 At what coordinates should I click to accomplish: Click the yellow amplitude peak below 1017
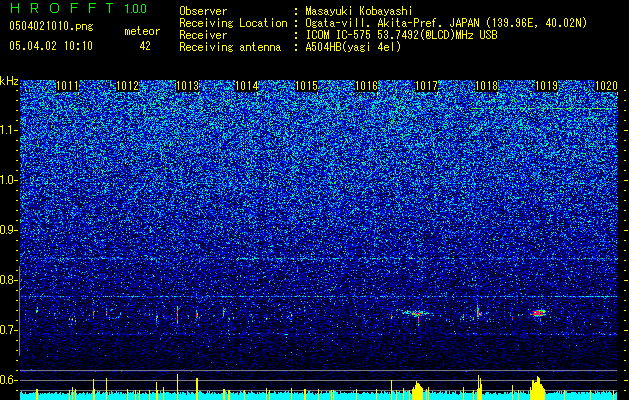(x=417, y=390)
